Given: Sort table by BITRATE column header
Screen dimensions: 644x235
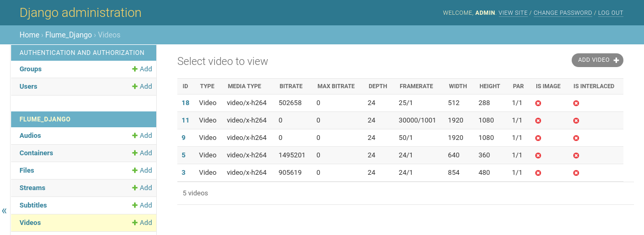Looking at the screenshot, I should [291, 86].
